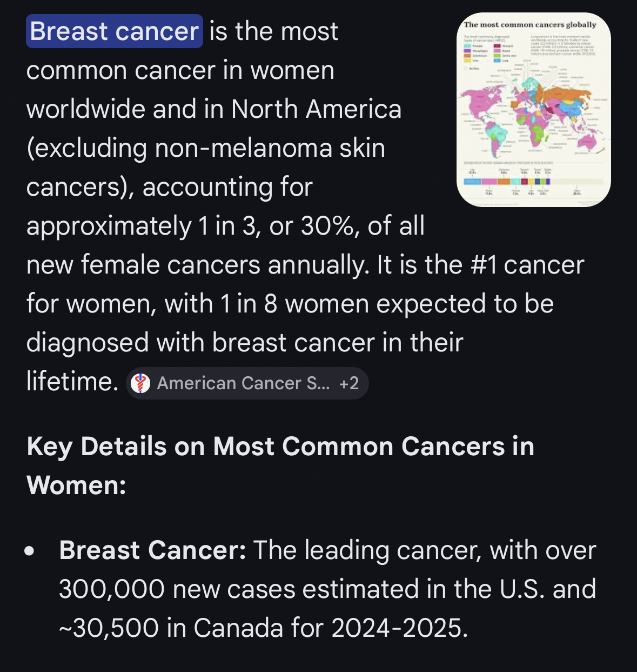Click the world map in the infographic
This screenshot has height=672, width=637.
click(532, 114)
